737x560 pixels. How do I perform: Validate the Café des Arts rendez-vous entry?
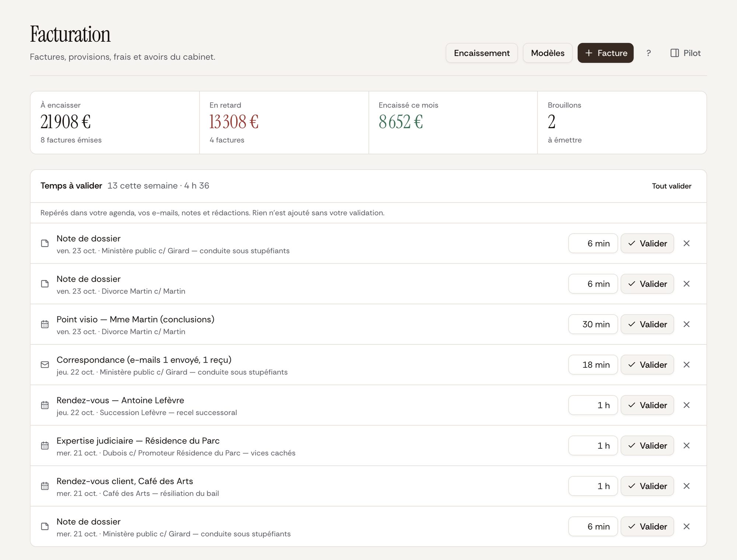[x=647, y=486]
